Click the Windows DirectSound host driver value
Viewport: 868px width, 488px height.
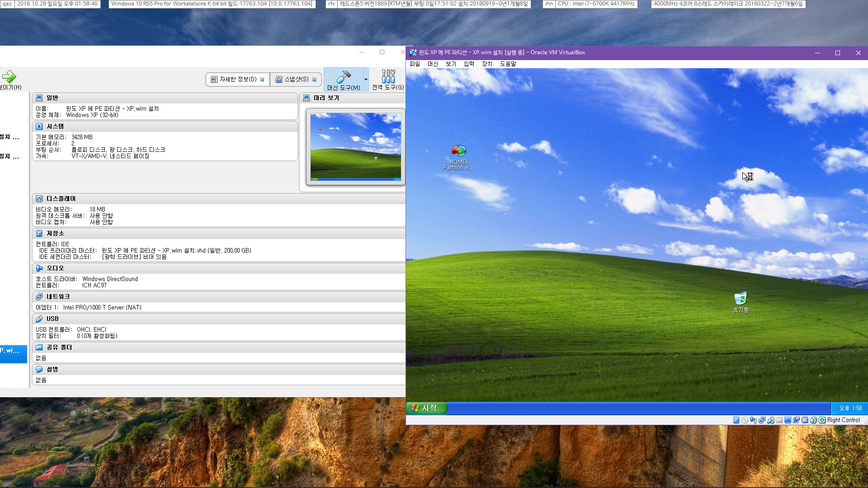click(x=110, y=279)
